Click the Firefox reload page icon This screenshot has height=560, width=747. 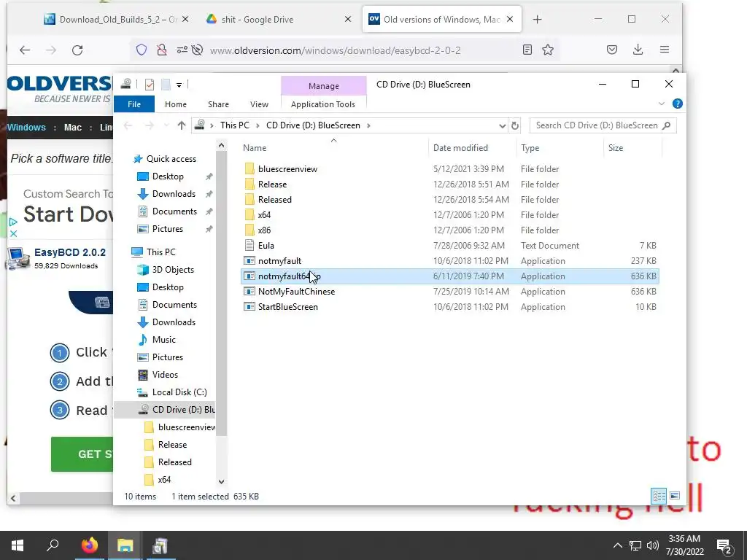click(x=77, y=50)
